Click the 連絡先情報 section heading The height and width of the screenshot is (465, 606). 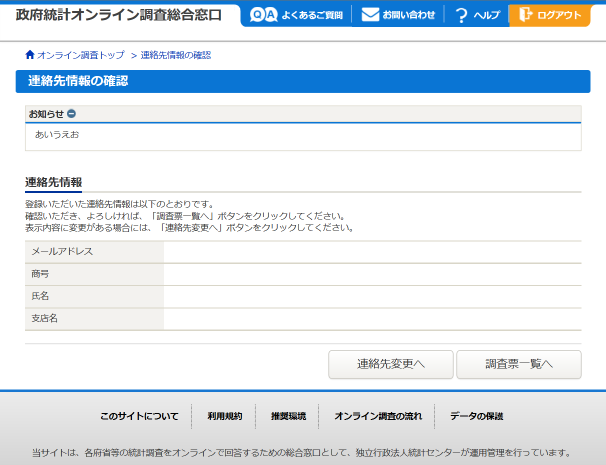[53, 182]
